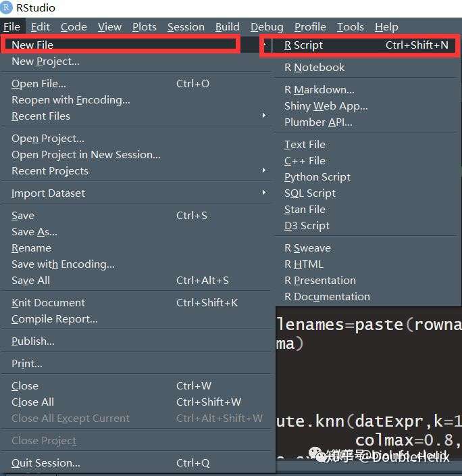Select R Documentation option
Screen dimensions: 462x476
367,297
